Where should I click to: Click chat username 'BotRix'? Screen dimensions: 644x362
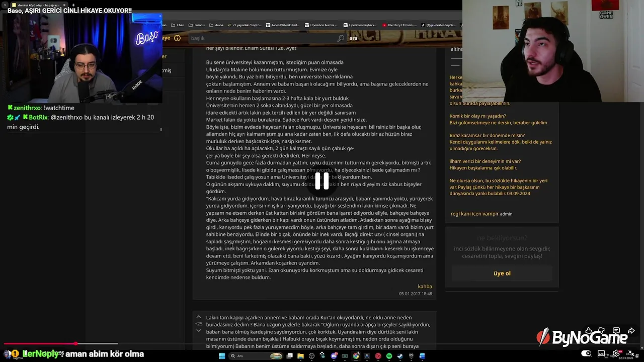click(x=38, y=118)
